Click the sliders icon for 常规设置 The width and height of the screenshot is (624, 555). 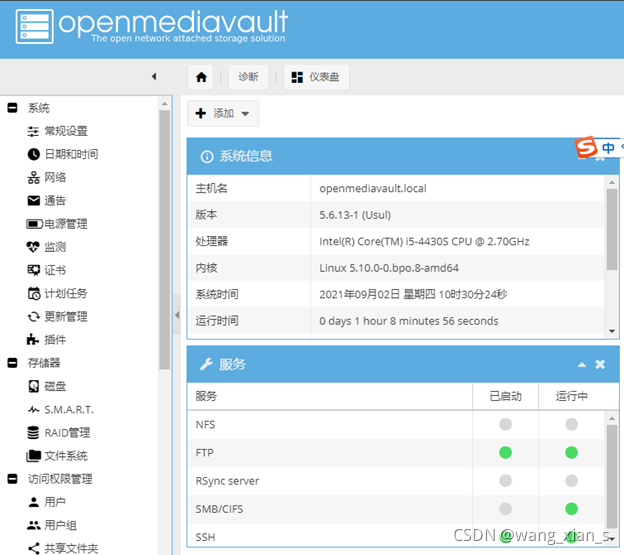(33, 131)
